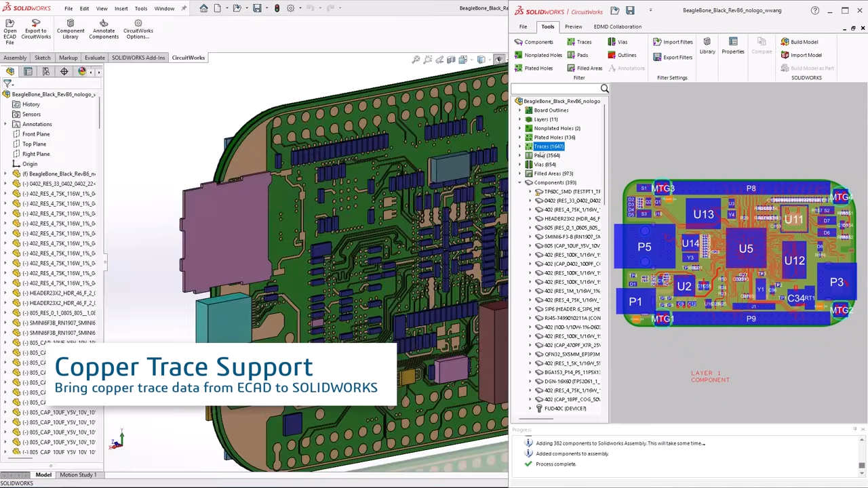Switch to the Evaluate tab

tap(94, 58)
